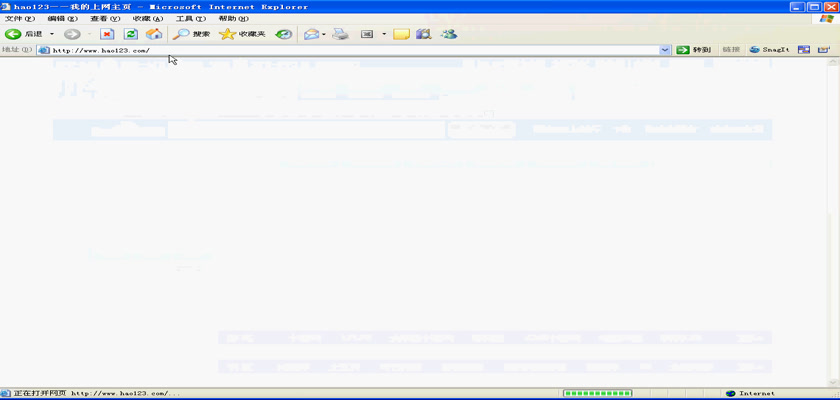The image size is (840, 400).
Task: Click the Research books icon
Action: [x=424, y=34]
